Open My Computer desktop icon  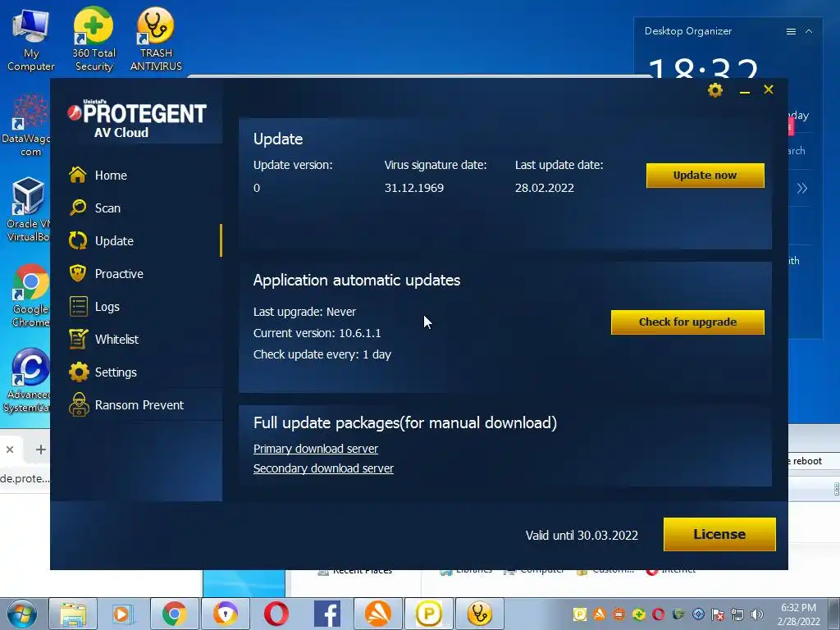click(x=30, y=39)
